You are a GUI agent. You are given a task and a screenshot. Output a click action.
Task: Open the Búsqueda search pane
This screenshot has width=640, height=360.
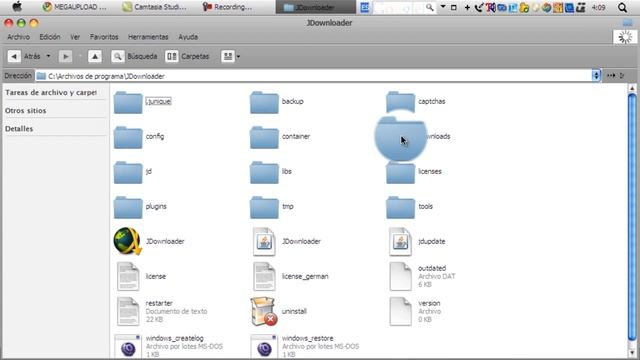[134, 56]
